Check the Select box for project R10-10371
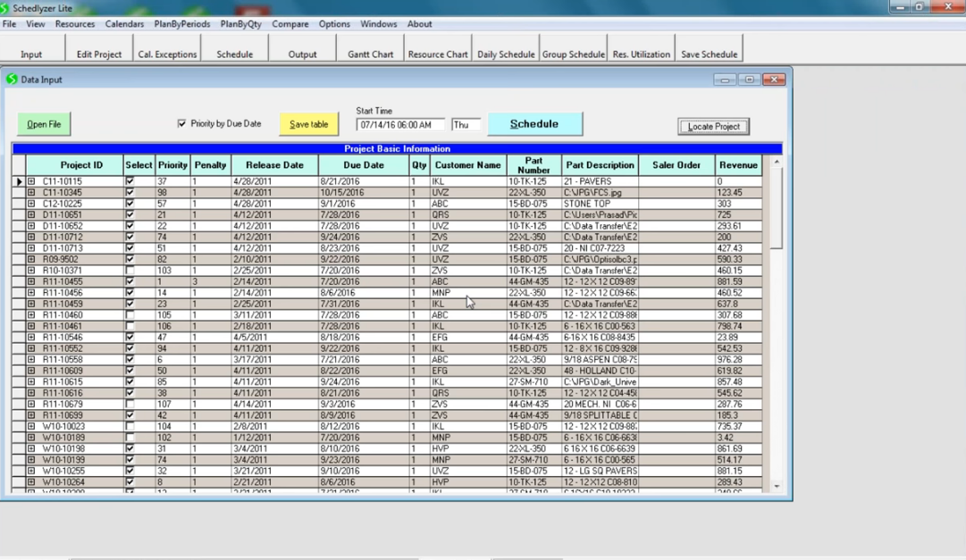The width and height of the screenshot is (966, 560). pyautogui.click(x=130, y=271)
